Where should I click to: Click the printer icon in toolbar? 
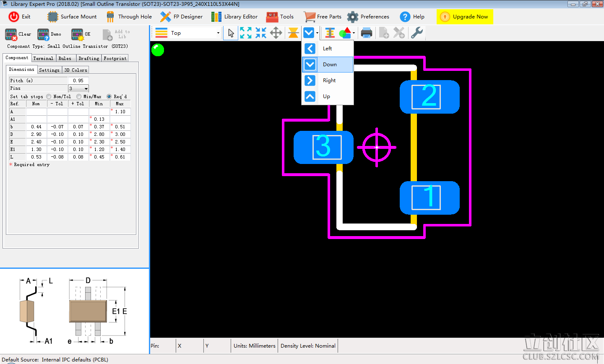(367, 33)
